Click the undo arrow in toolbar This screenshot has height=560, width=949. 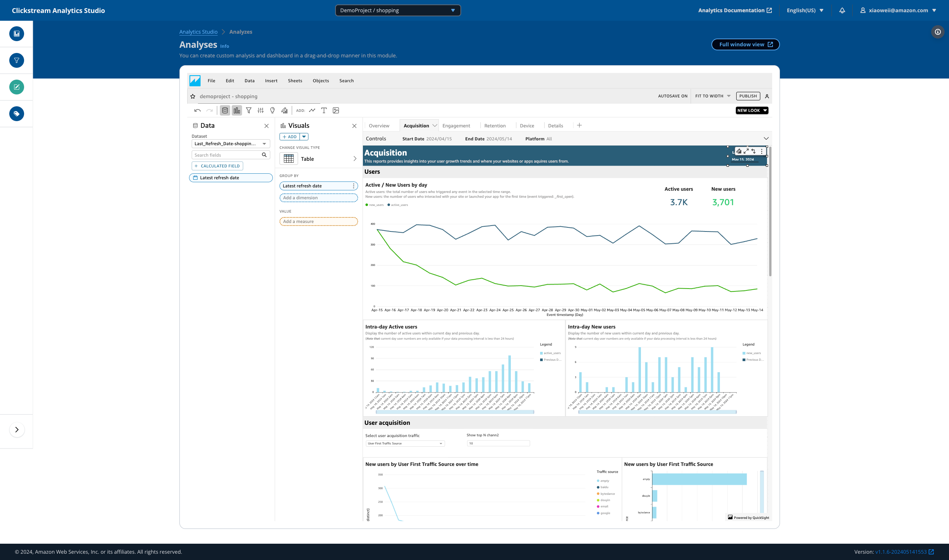pos(197,111)
